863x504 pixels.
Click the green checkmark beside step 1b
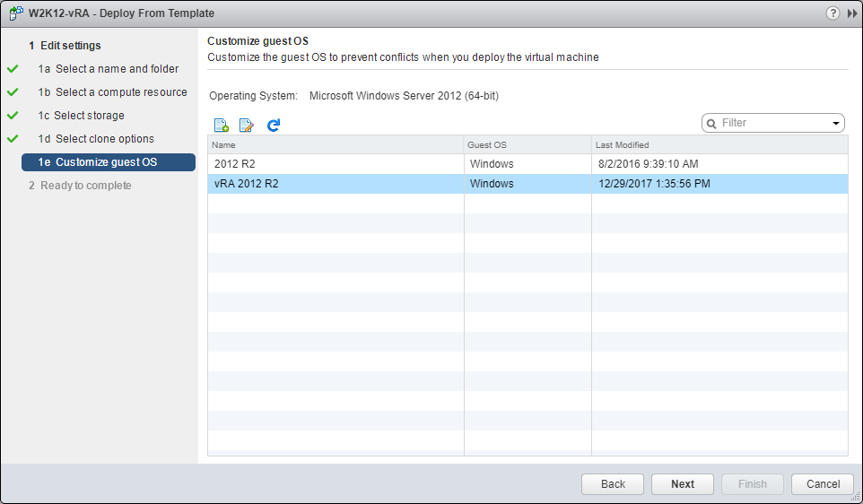[13, 91]
